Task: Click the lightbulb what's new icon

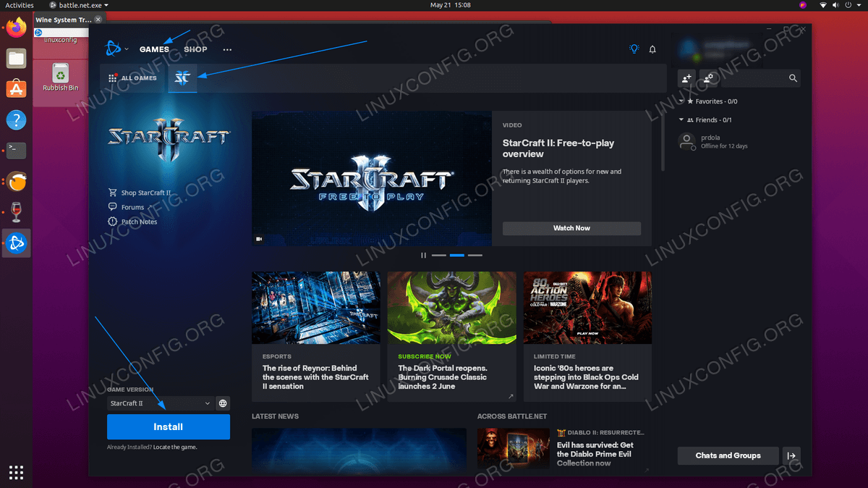Action: click(634, 49)
